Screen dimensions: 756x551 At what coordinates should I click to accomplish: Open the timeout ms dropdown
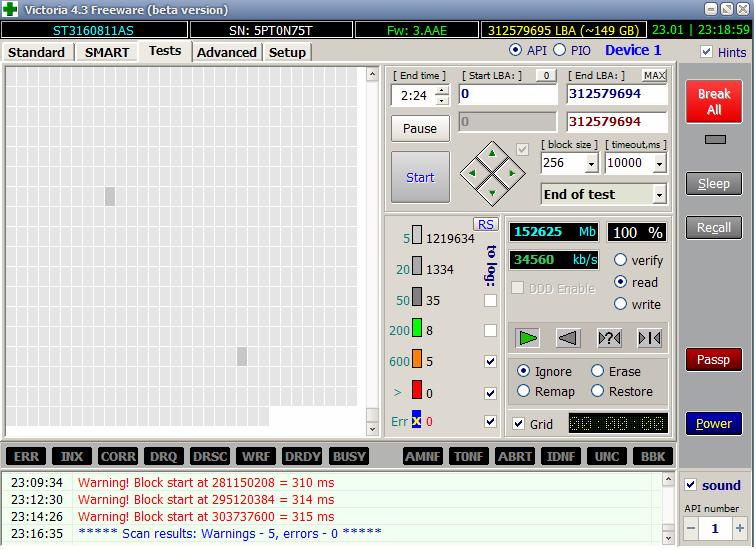coord(660,164)
